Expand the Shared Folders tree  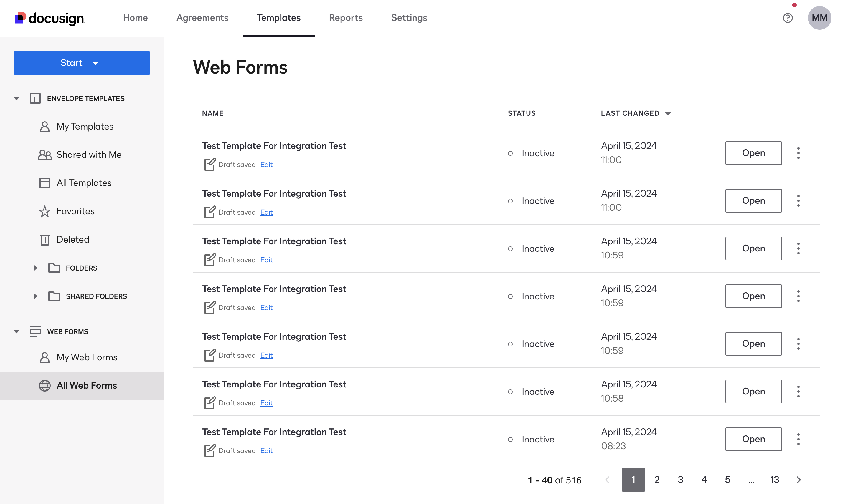(35, 296)
